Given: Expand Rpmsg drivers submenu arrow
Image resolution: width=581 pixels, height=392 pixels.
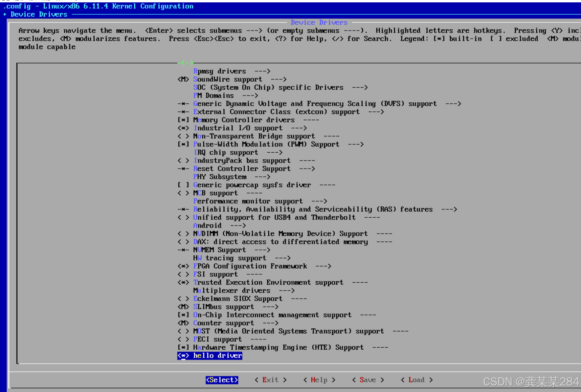Looking at the screenshot, I should [262, 71].
